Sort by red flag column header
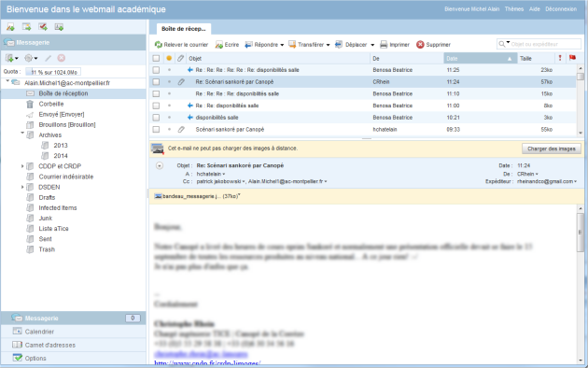The image size is (588, 368). pos(572,58)
